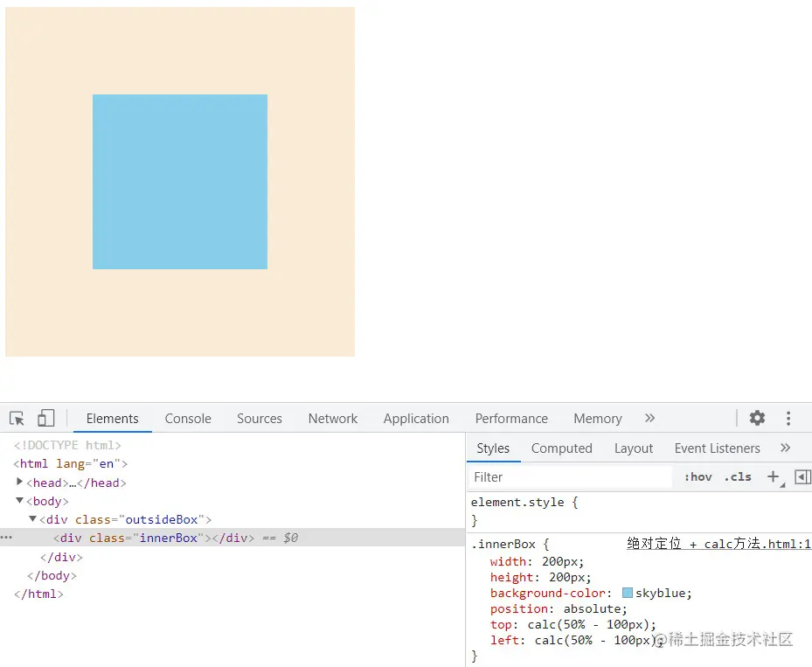The image size is (812, 667).
Task: Select the Styles pane tab
Action: point(493,448)
